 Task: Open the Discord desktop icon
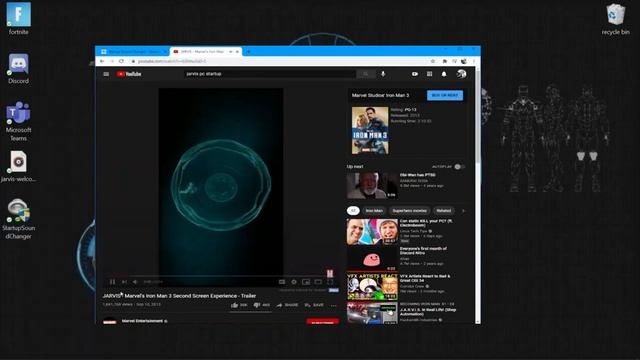click(x=18, y=69)
